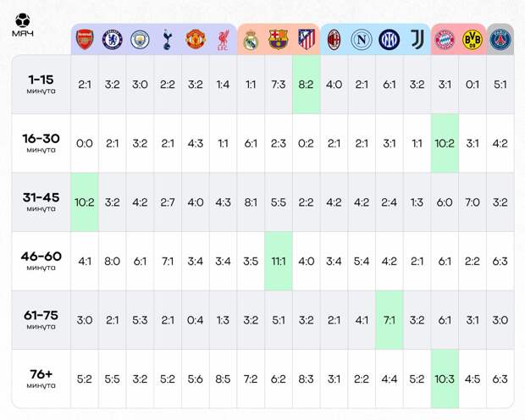Click the Borussia Dortmund logo

pyautogui.click(x=472, y=39)
